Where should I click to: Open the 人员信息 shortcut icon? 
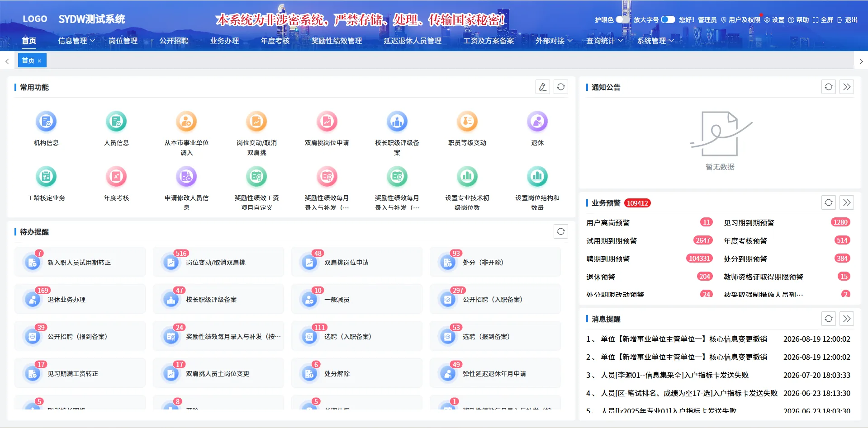click(116, 121)
